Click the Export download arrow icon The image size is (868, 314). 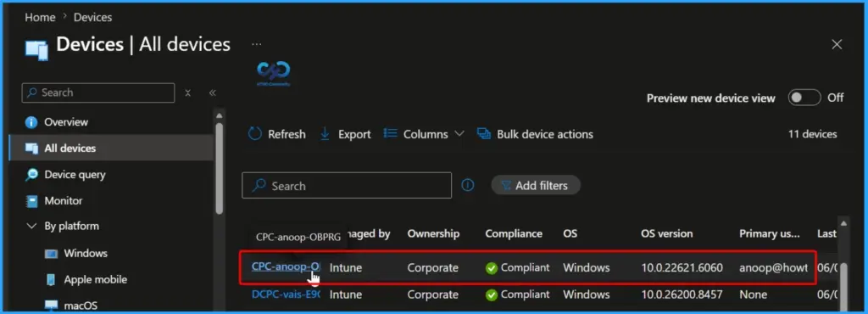[325, 134]
